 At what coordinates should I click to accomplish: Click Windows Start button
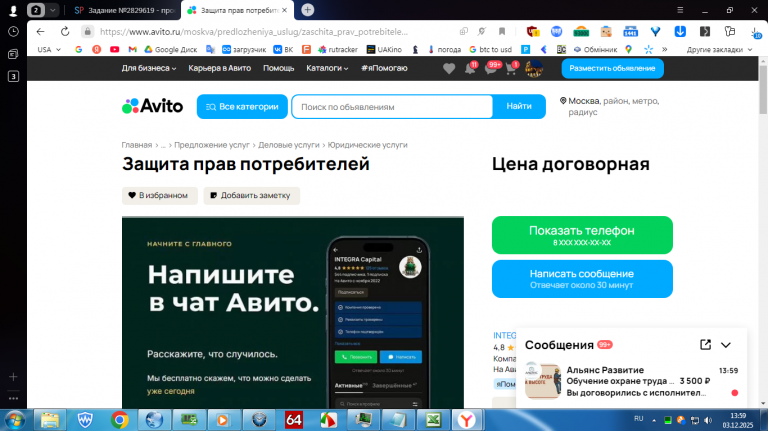pyautogui.click(x=15, y=420)
